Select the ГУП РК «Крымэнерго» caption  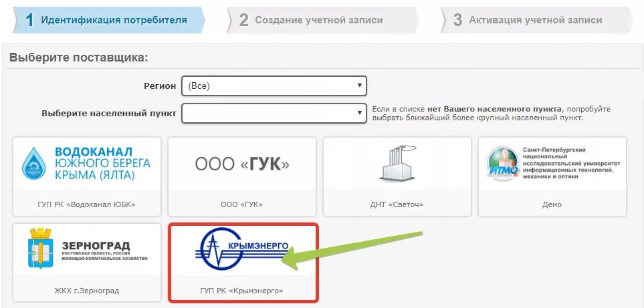242,291
